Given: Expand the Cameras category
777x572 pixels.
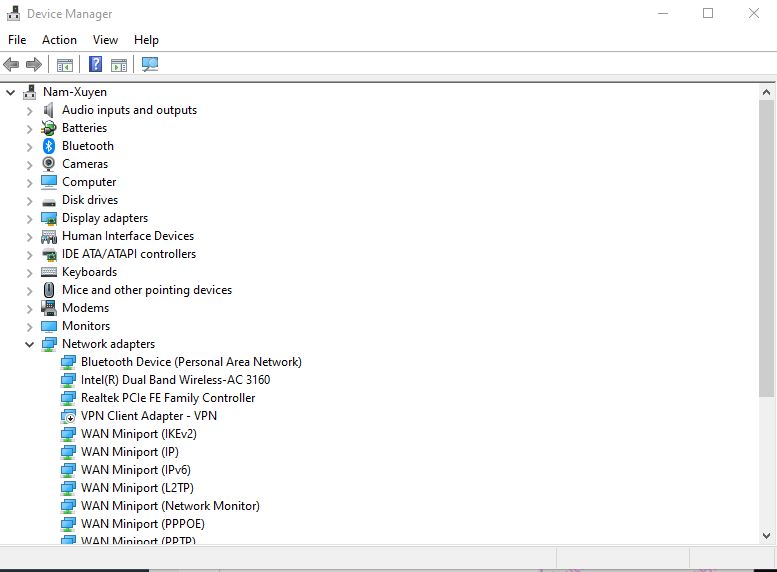Looking at the screenshot, I should tap(29, 165).
